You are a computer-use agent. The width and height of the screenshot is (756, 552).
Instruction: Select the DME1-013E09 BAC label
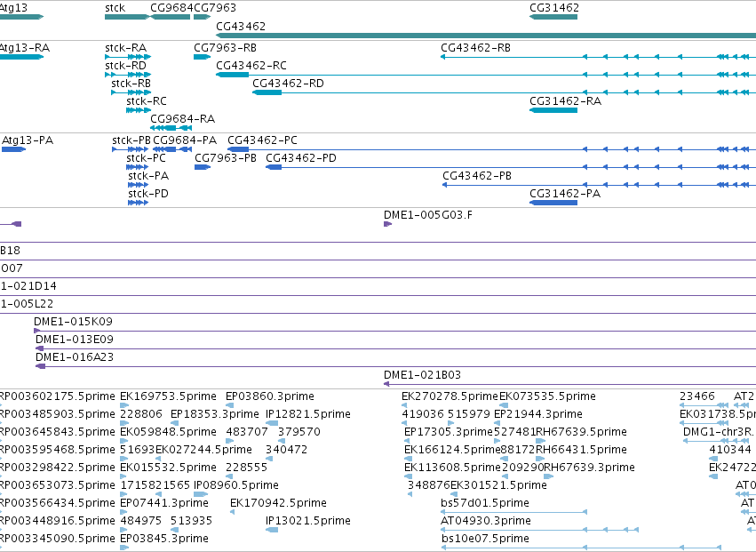(75, 340)
